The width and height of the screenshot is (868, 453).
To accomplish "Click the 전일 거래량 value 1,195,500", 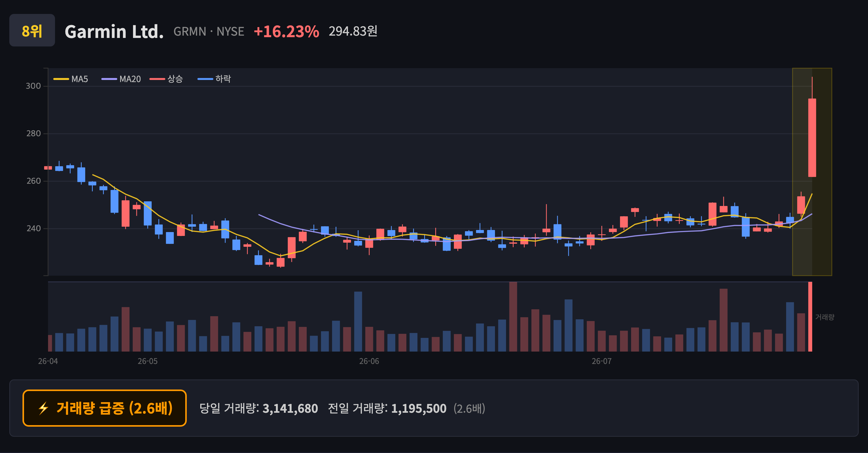I will 419,409.
